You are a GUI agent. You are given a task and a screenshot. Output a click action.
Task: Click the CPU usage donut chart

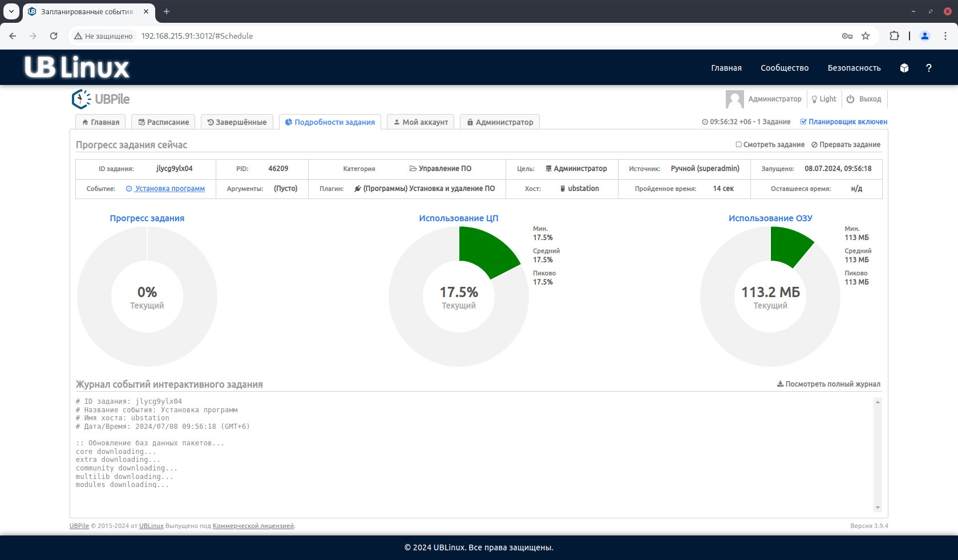pyautogui.click(x=459, y=297)
